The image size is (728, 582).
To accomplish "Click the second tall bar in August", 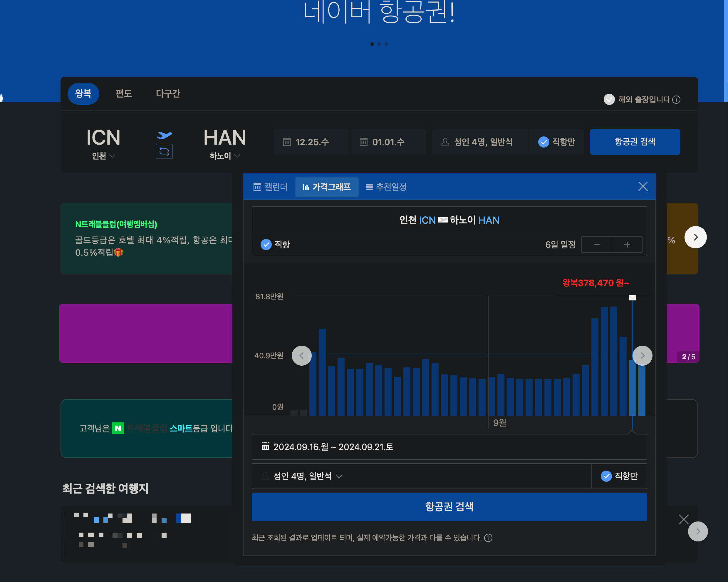I will point(322,372).
